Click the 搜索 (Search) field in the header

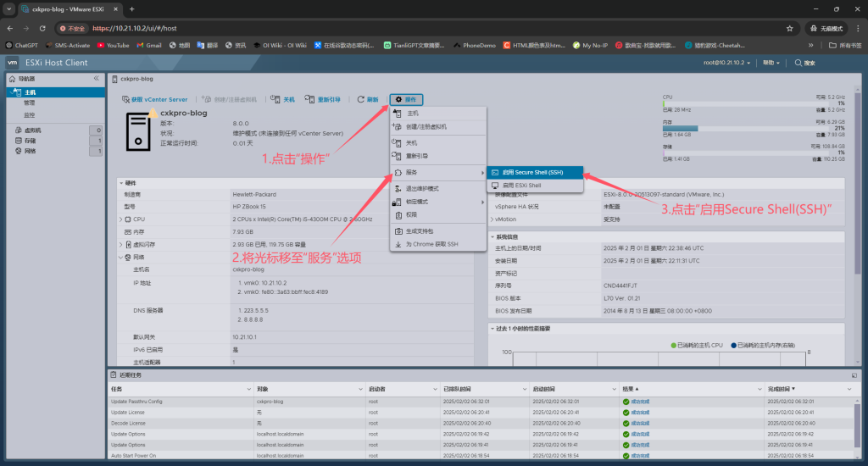point(805,63)
